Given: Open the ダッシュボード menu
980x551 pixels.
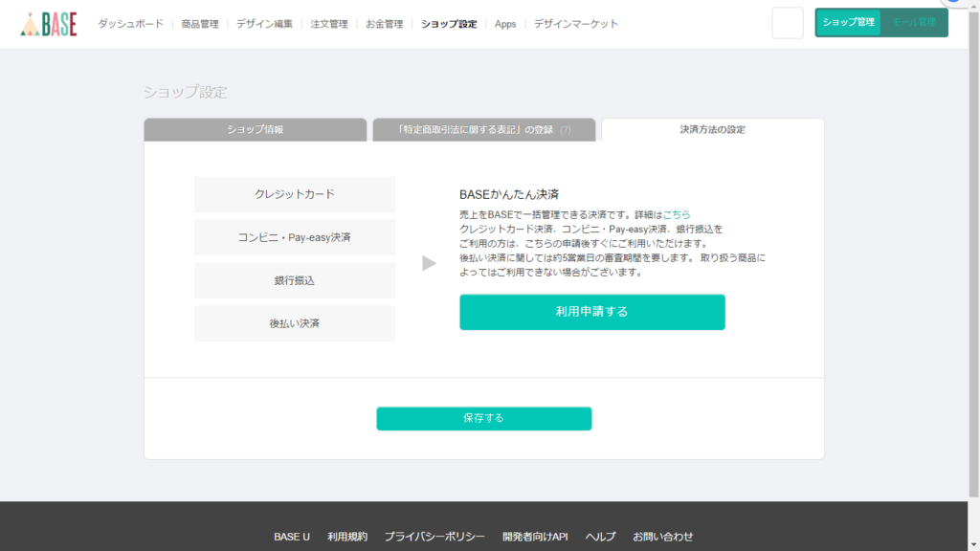Looking at the screenshot, I should tap(130, 24).
